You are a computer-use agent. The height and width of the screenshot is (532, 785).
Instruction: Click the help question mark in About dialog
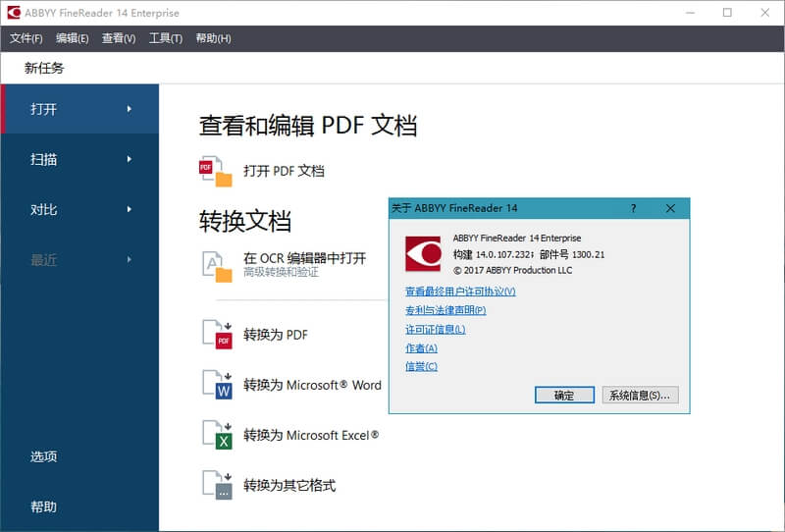[633, 208]
